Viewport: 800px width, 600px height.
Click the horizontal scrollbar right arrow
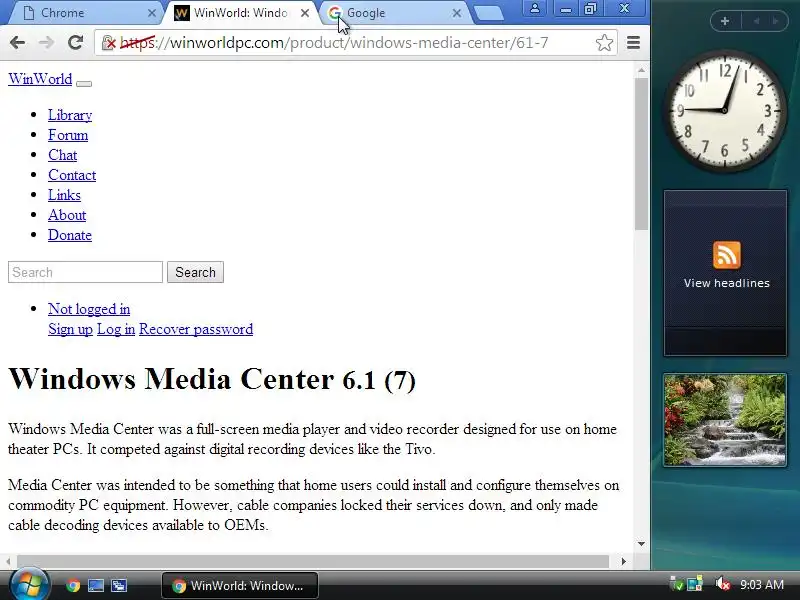pyautogui.click(x=623, y=561)
